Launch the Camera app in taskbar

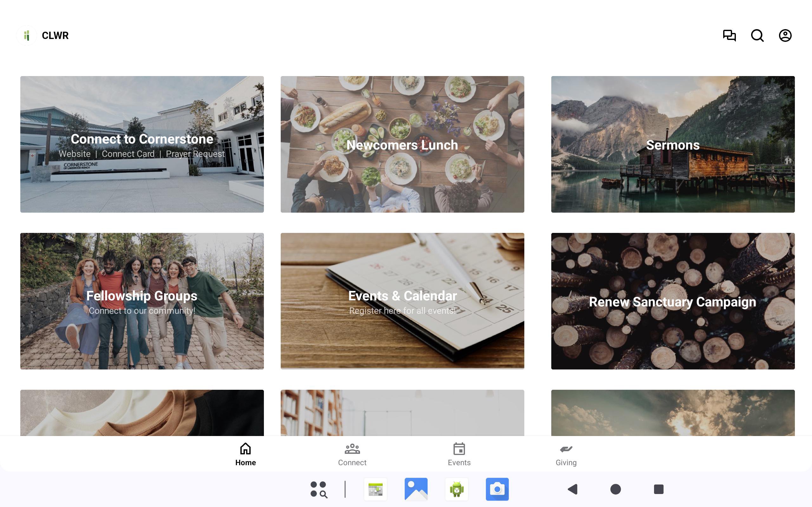497,489
